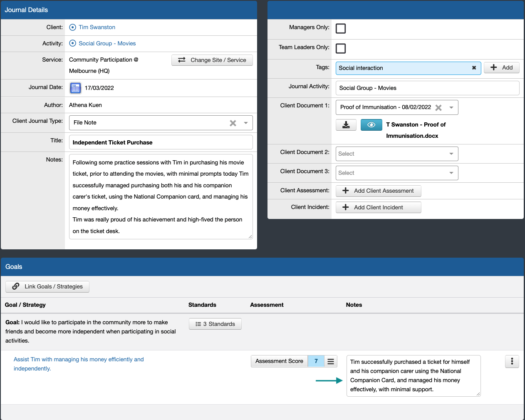Click the author name Athena Kuen

pos(85,105)
